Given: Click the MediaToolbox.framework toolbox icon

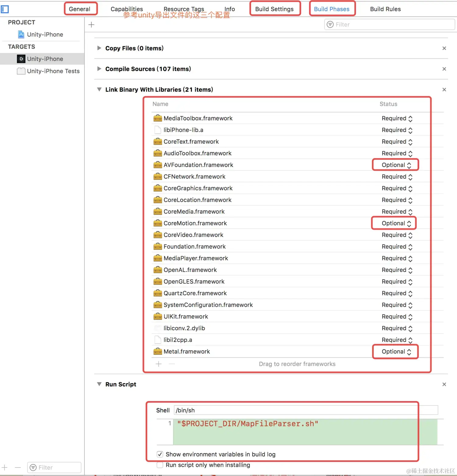Looking at the screenshot, I should 158,118.
